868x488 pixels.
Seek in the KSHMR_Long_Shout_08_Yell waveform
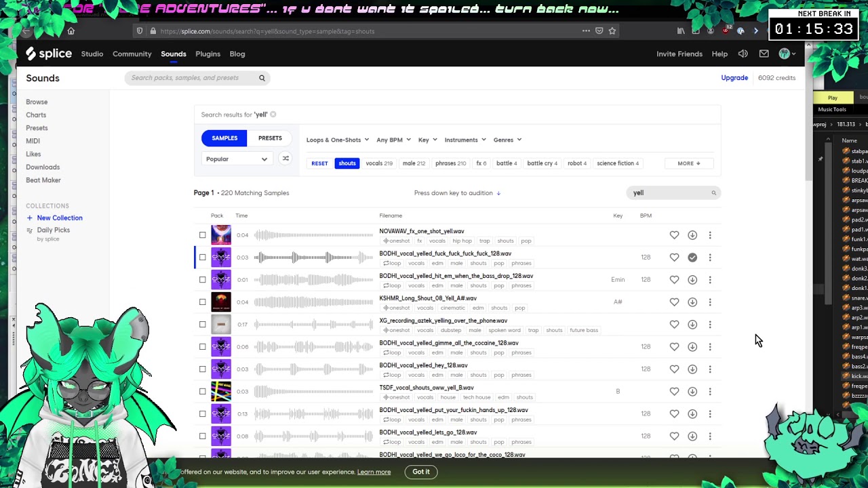click(313, 302)
